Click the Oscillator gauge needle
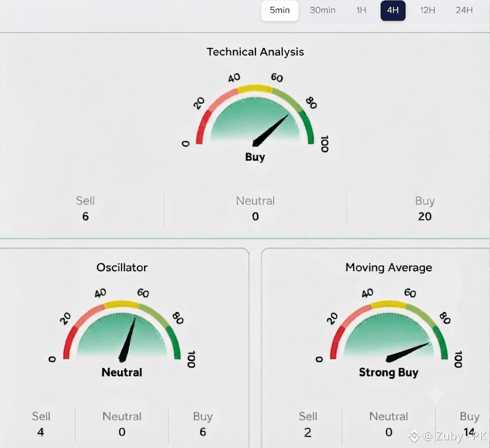Viewport: 490px width, 448px height. (x=127, y=340)
